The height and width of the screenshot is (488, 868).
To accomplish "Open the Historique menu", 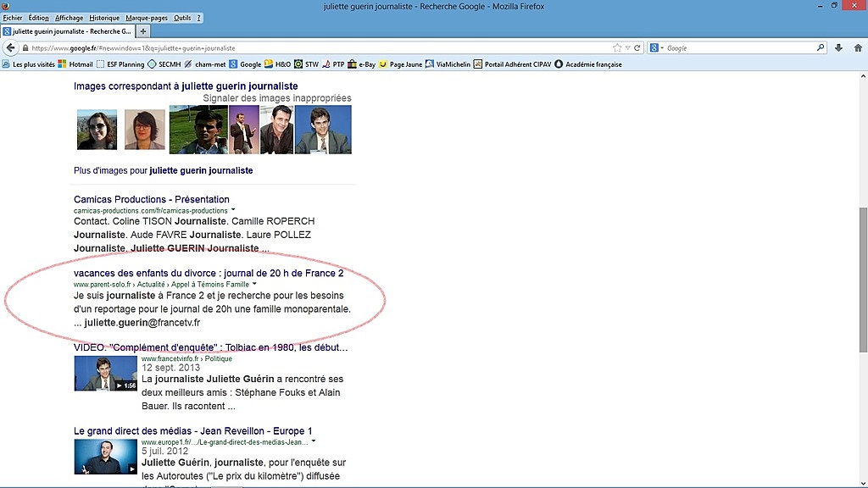I will coord(104,18).
